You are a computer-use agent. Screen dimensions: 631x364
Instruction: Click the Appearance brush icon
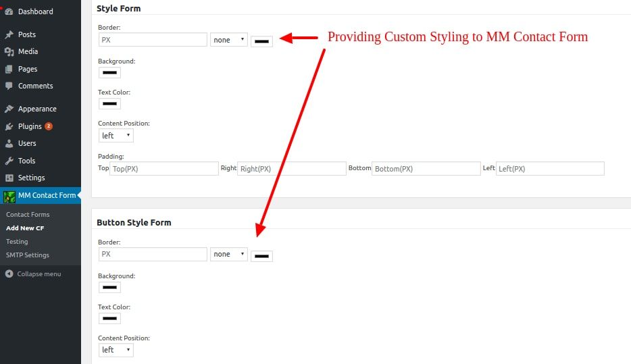(9, 109)
